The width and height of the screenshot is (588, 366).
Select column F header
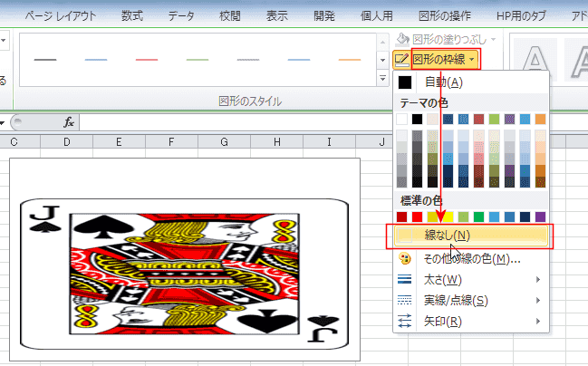(x=171, y=141)
